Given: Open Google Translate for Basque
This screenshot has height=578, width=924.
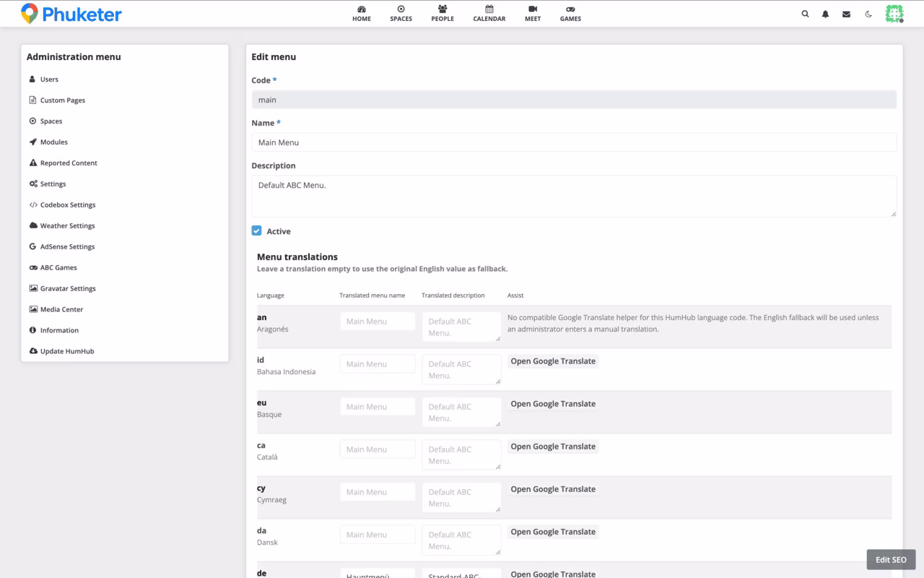Looking at the screenshot, I should pyautogui.click(x=553, y=404).
